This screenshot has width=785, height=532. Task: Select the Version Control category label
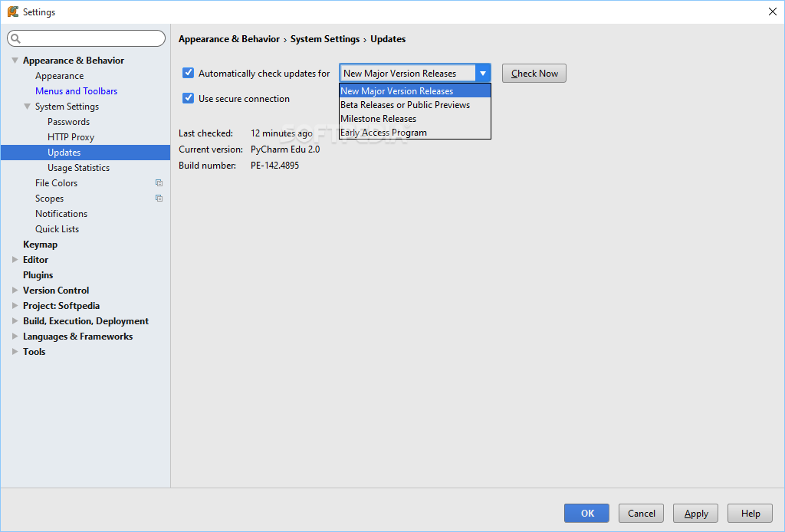pyautogui.click(x=56, y=291)
